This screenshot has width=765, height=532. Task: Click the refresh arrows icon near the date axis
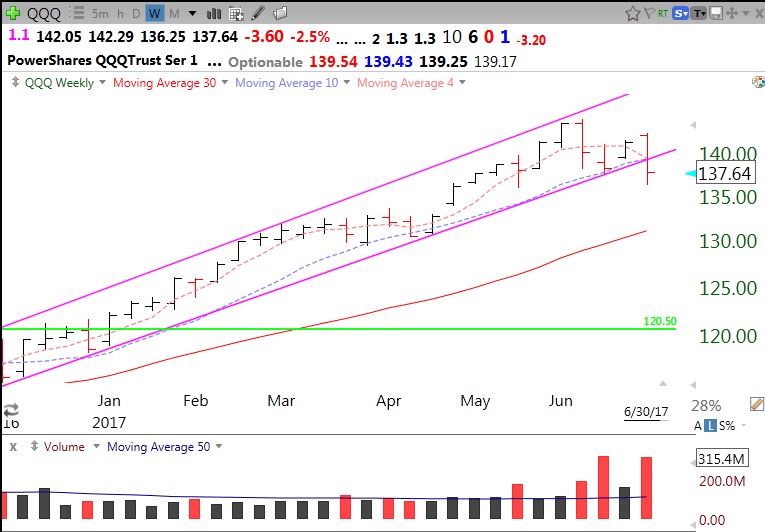click(11, 409)
